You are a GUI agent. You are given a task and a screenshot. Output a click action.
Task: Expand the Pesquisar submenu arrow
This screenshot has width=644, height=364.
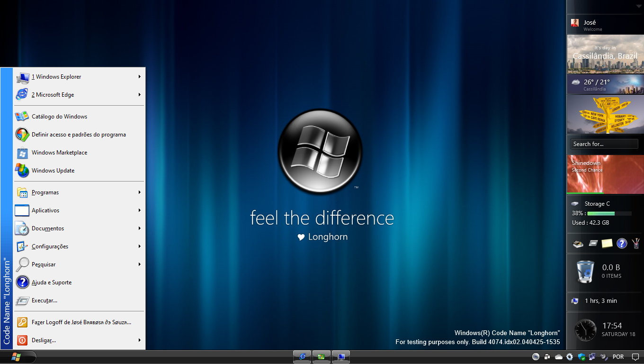pos(140,264)
